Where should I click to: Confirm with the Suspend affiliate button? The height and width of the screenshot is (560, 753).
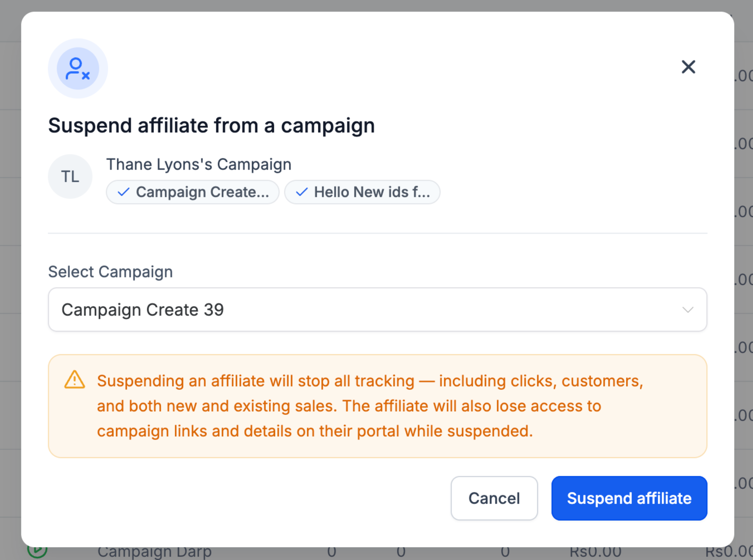click(629, 498)
